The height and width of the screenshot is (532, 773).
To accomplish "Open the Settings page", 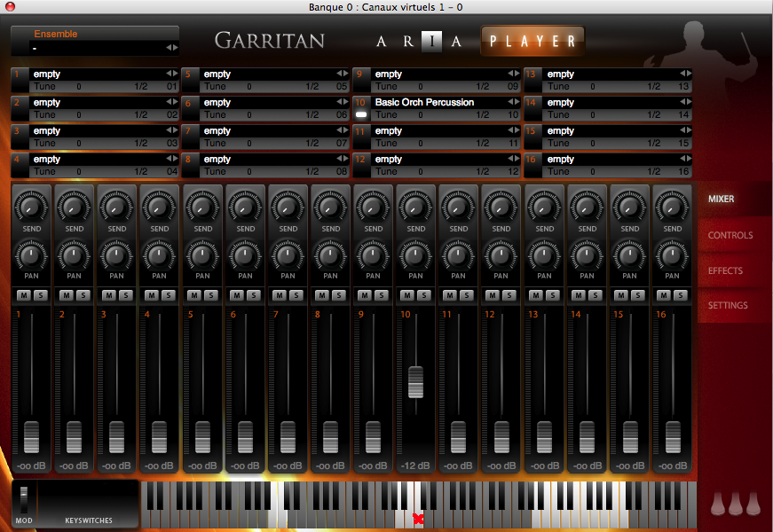I will (727, 305).
